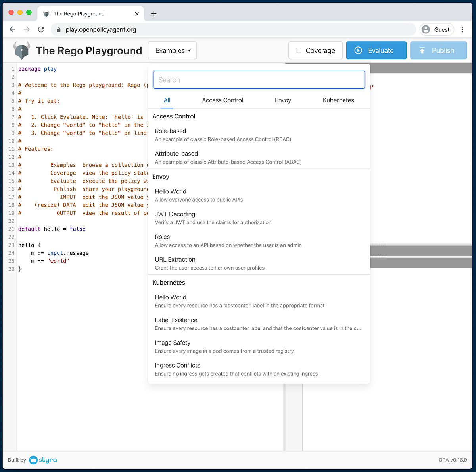Select the Image Safety example
The height and width of the screenshot is (472, 476).
coord(173,342)
